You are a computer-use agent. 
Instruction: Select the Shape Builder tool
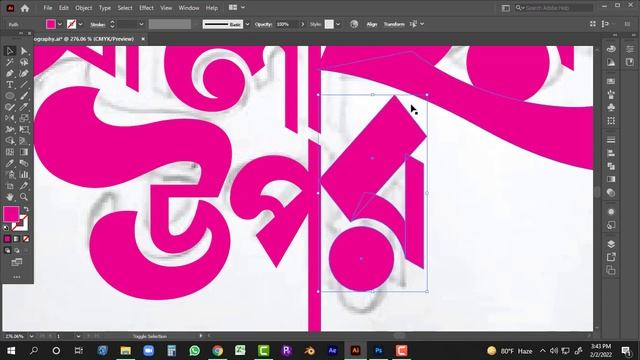click(x=10, y=141)
